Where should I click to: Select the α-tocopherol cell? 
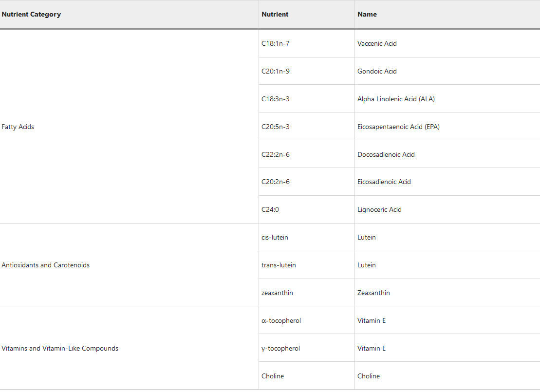point(306,320)
